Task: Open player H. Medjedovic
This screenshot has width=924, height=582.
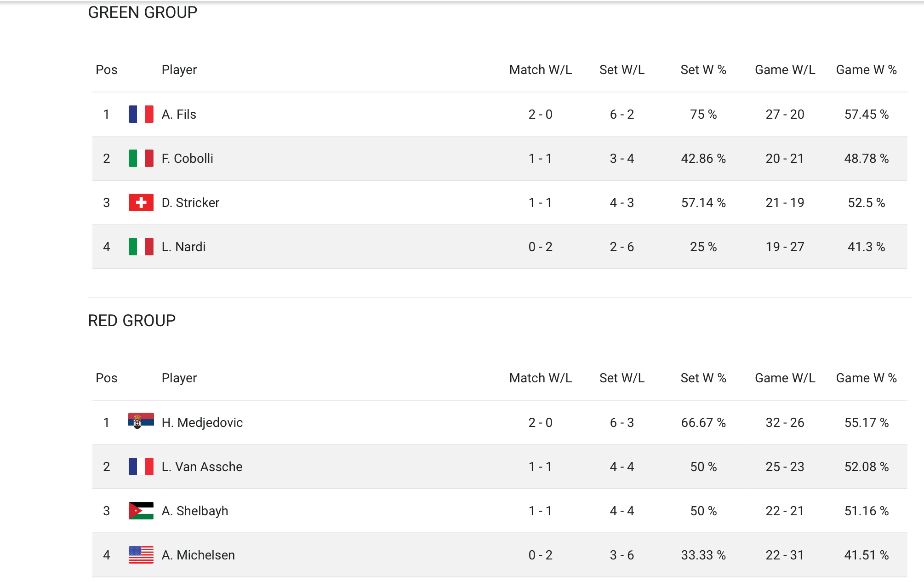Action: pyautogui.click(x=202, y=422)
